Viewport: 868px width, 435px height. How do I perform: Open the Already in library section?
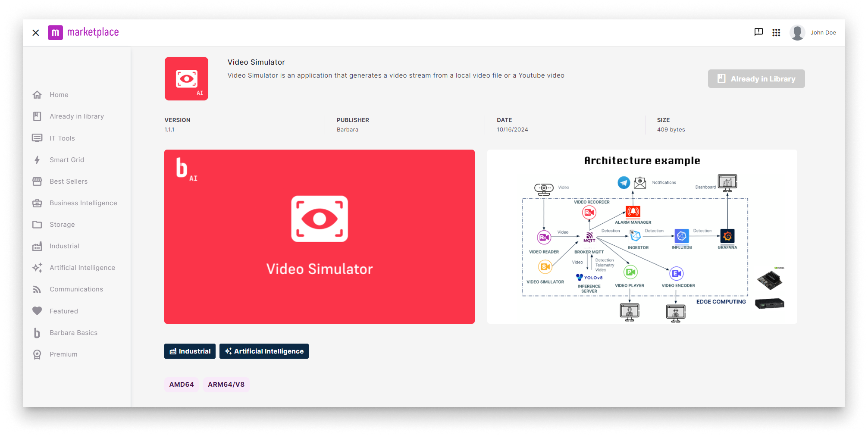(76, 116)
